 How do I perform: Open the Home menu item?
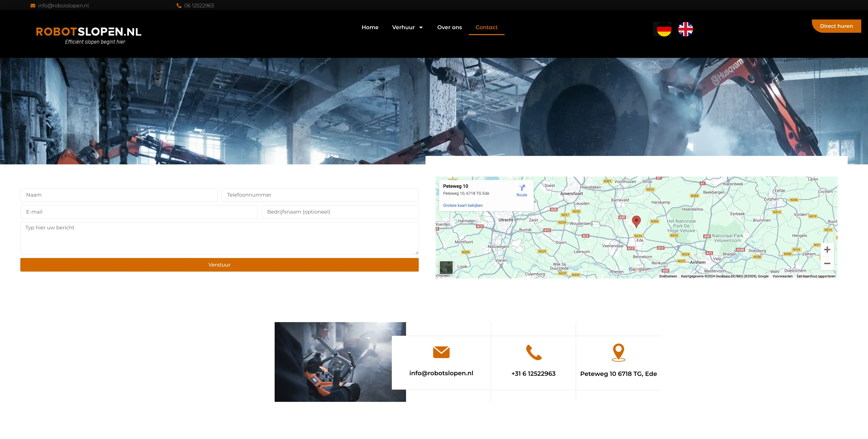[x=370, y=27]
